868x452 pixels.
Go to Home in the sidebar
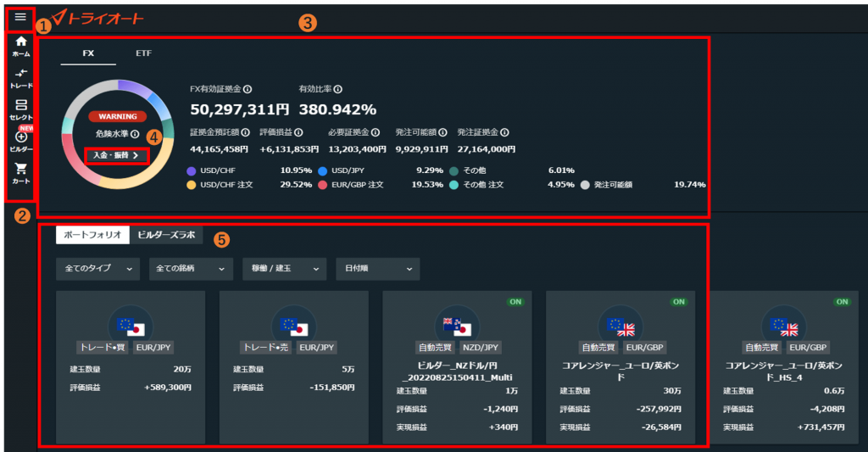pos(21,47)
